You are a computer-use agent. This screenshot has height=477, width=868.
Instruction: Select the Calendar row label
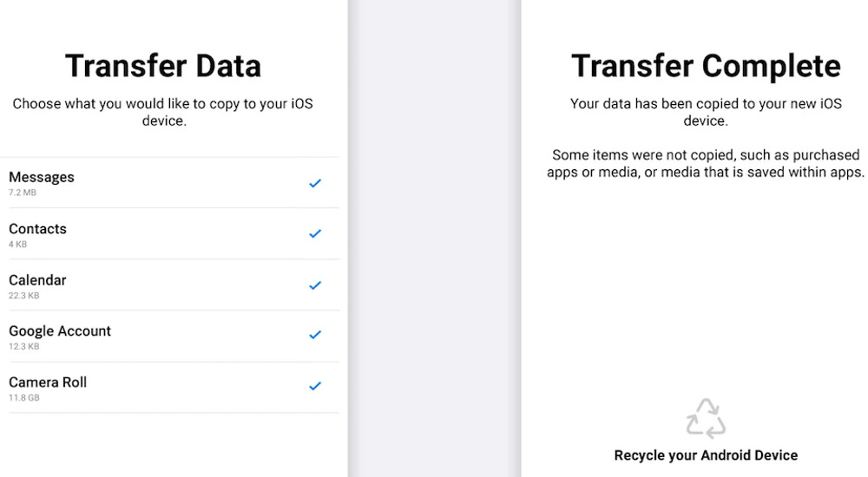(x=37, y=280)
